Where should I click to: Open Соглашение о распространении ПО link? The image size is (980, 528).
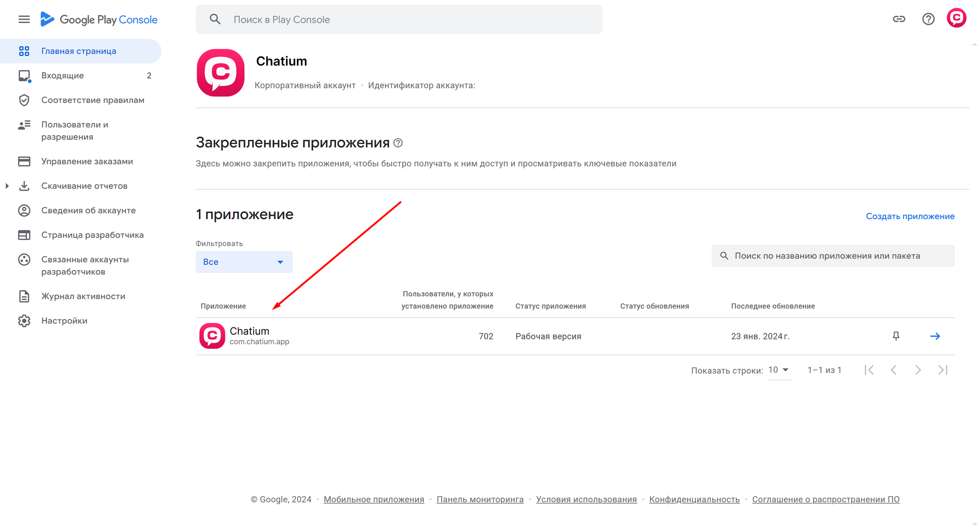pos(826,499)
